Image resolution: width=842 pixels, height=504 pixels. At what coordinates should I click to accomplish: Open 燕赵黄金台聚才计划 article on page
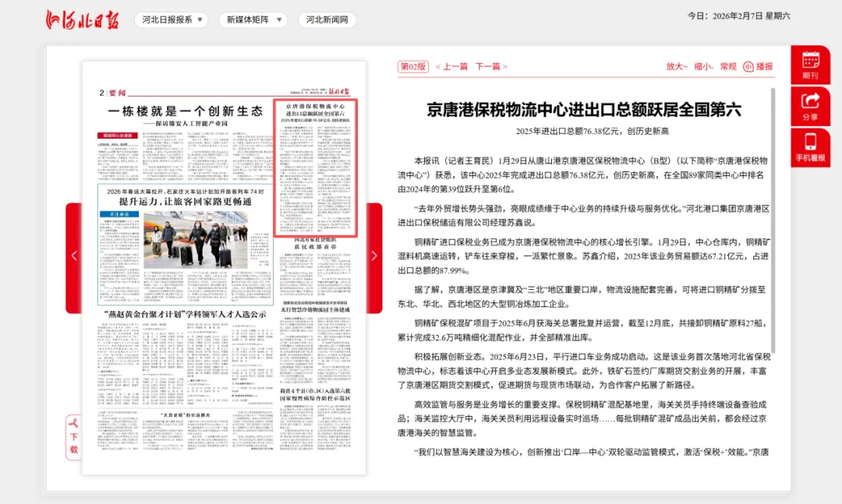click(x=186, y=314)
